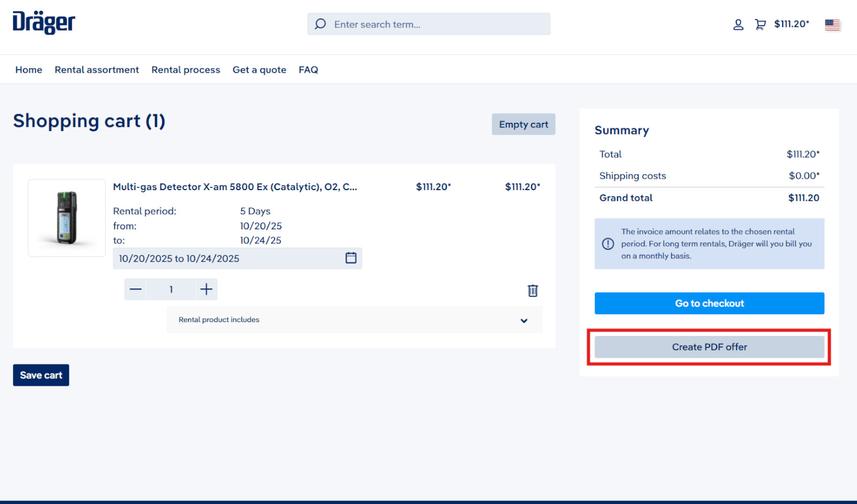
Task: Open the Rental assortment menu
Action: coord(97,70)
